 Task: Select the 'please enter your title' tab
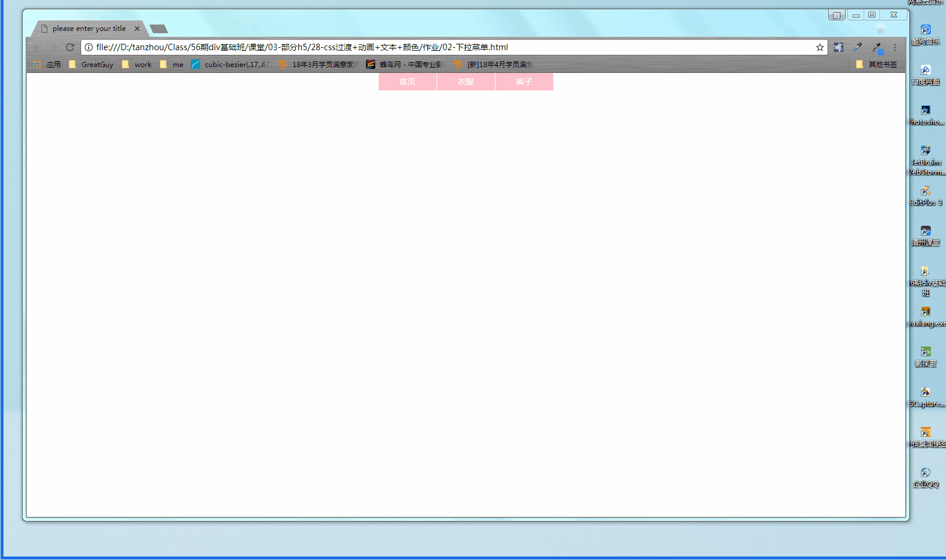[89, 29]
